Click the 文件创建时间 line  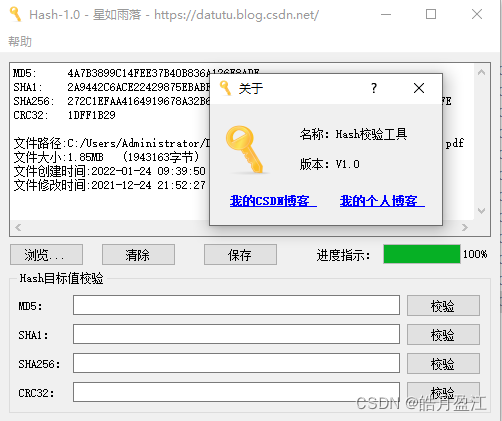pyautogui.click(x=109, y=171)
